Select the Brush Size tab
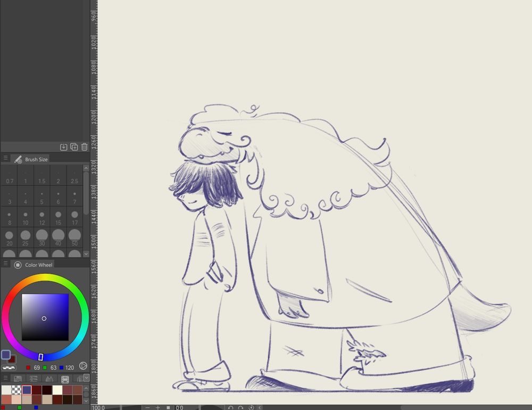532x410 pixels. click(x=31, y=159)
